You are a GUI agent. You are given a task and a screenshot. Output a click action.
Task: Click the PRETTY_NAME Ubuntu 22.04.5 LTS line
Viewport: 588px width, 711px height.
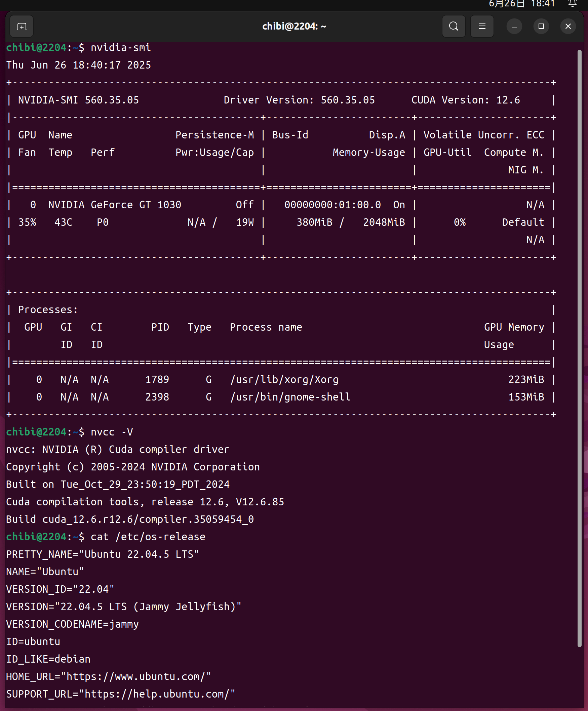(x=103, y=554)
